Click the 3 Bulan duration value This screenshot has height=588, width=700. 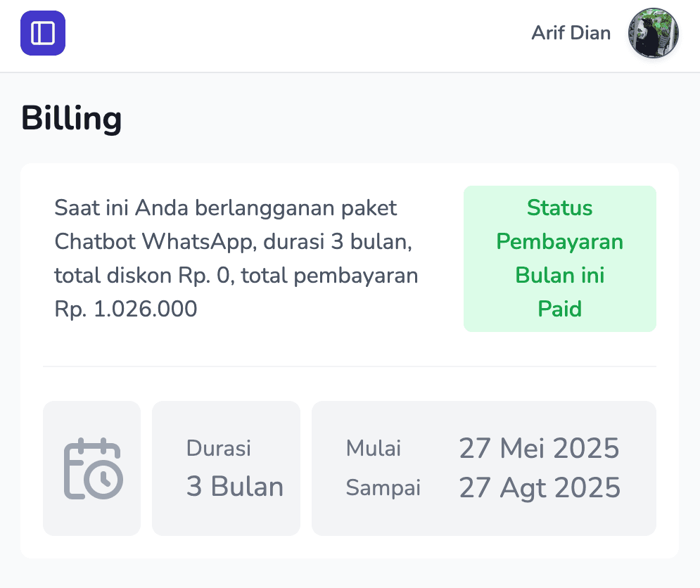235,486
